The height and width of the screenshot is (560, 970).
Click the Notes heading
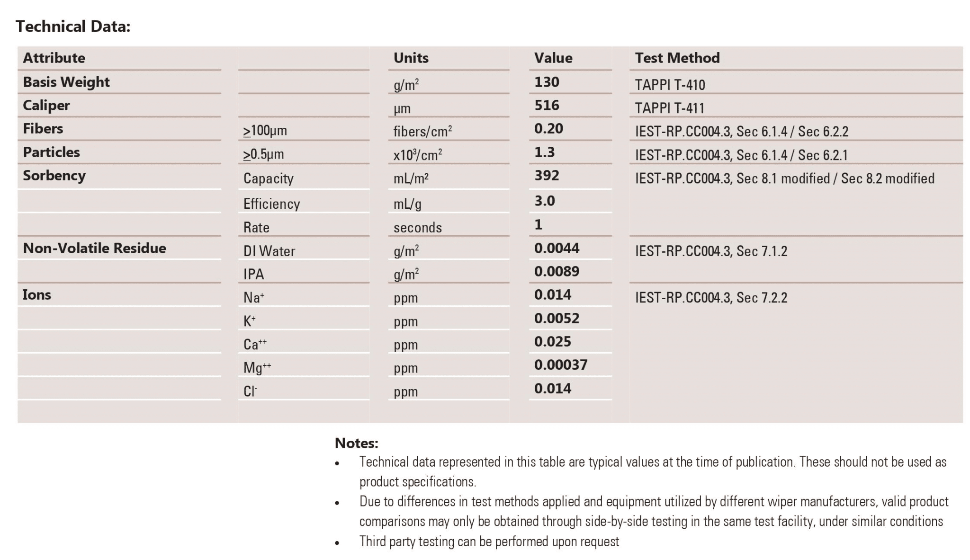coord(356,443)
